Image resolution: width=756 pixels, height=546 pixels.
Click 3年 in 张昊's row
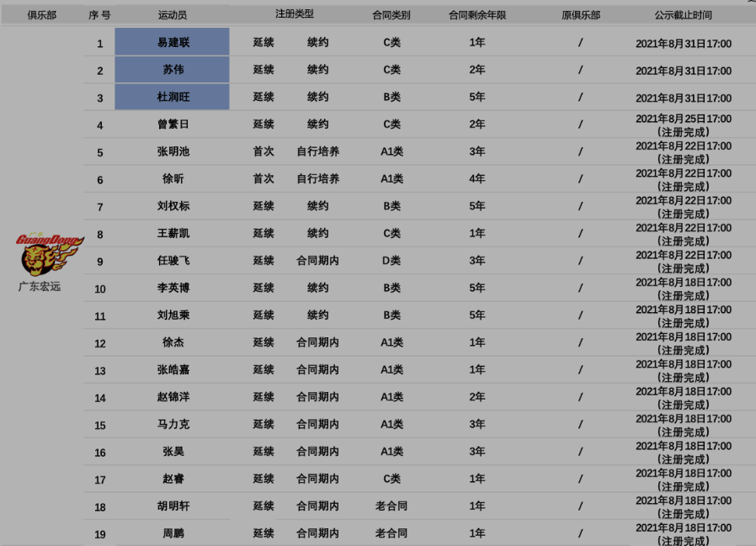pyautogui.click(x=477, y=452)
